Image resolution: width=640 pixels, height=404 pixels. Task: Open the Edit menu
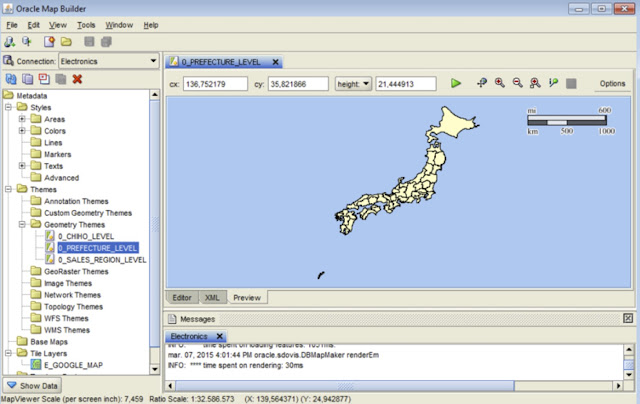[x=33, y=25]
